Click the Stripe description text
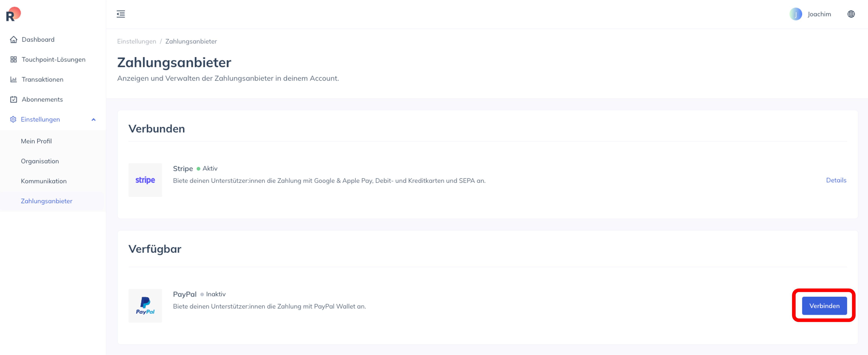This screenshot has width=868, height=355. (329, 181)
